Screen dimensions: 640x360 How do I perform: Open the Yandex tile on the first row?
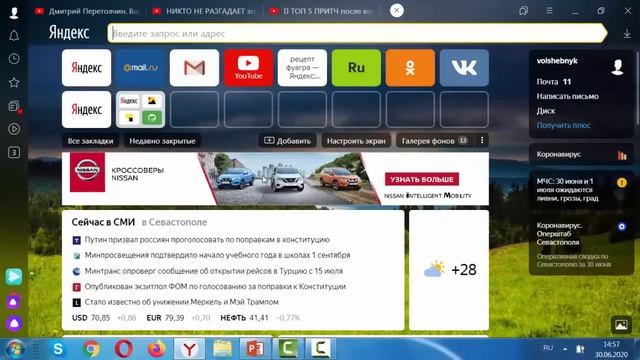(x=87, y=68)
